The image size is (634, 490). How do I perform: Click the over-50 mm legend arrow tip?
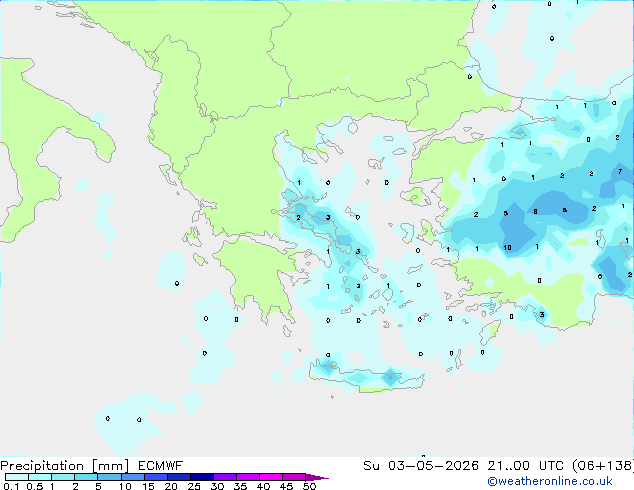pyautogui.click(x=317, y=477)
